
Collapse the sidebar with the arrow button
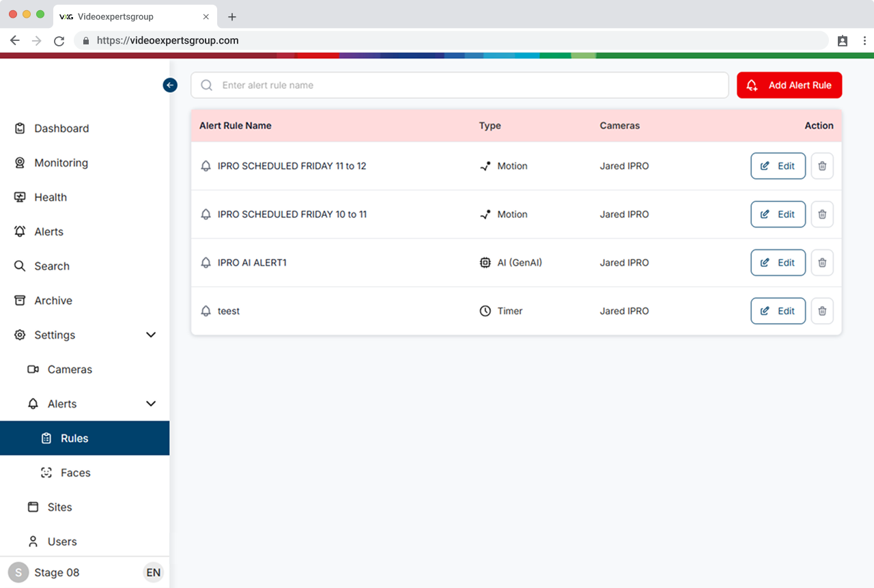coord(170,85)
